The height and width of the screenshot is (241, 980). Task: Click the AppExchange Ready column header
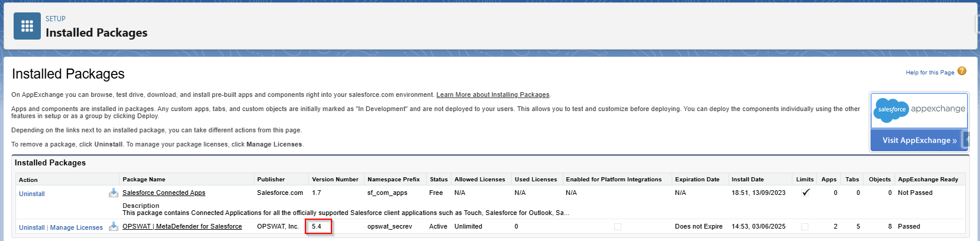928,179
